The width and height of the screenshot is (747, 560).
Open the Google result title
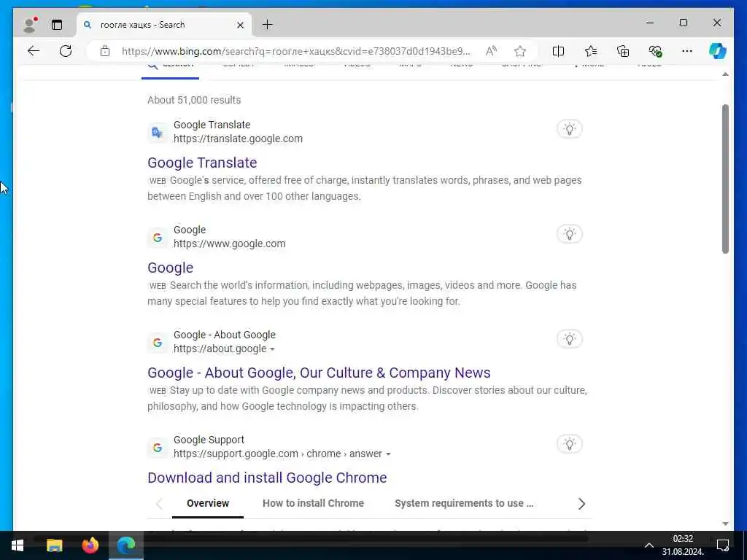(170, 268)
